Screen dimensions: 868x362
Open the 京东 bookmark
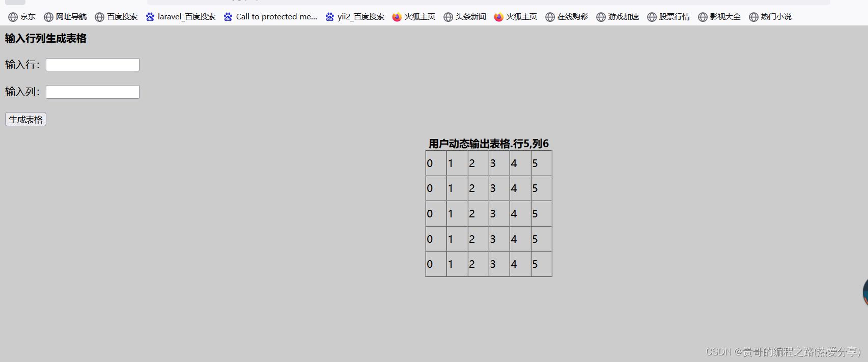tap(22, 17)
